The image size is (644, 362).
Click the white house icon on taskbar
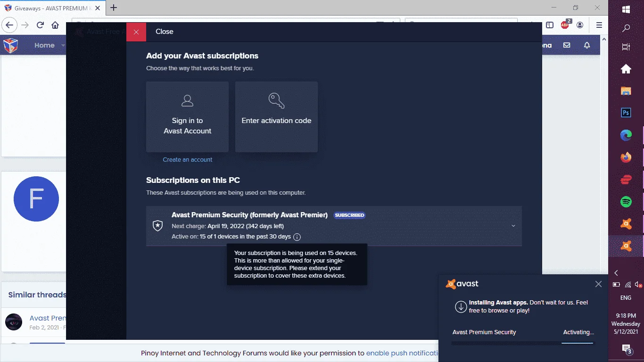(626, 69)
